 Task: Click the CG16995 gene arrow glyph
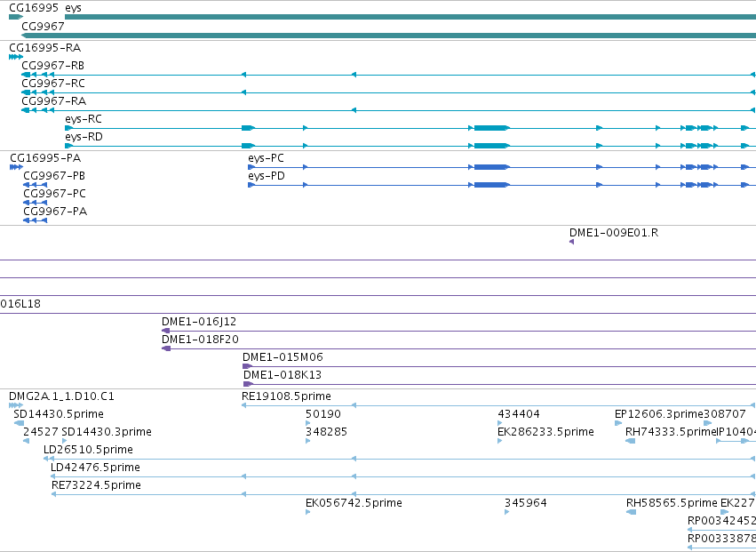click(16, 17)
